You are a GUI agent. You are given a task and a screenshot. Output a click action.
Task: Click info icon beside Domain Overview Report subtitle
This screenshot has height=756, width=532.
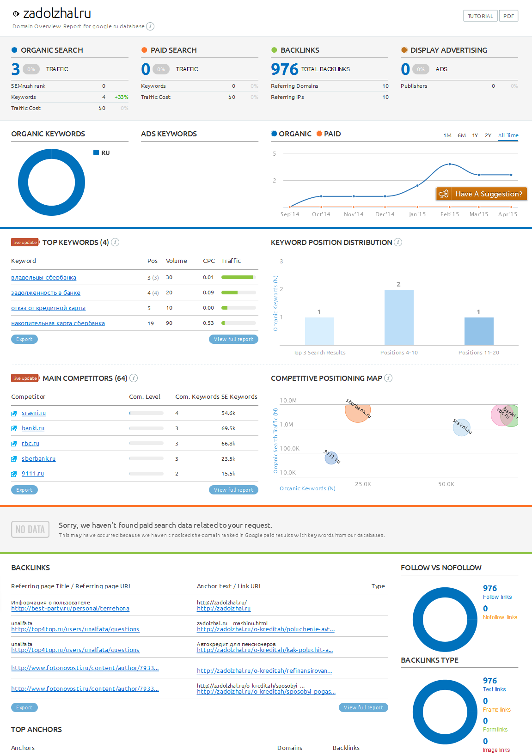(150, 26)
